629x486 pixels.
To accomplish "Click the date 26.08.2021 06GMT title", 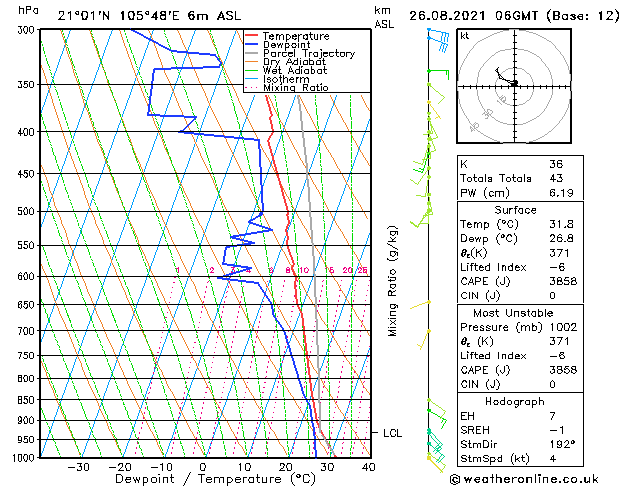I will pos(514,16).
